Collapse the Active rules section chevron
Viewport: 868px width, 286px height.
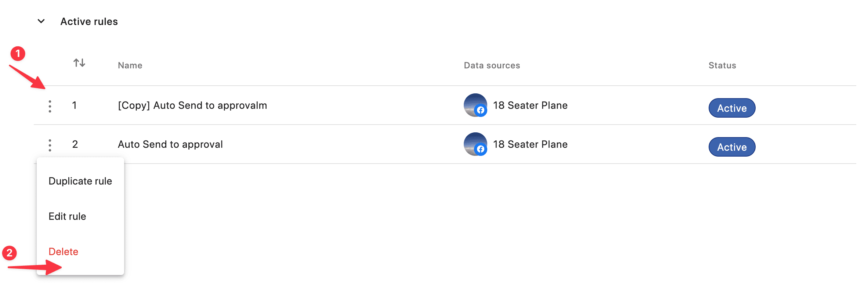tap(41, 21)
